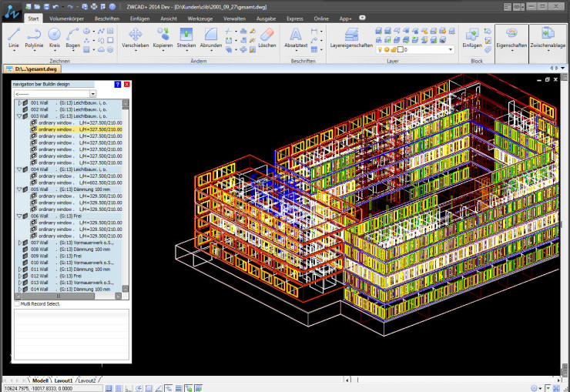Click the layer color swatch in layer dropdown
Screen dimensions: 570x392
(400, 49)
